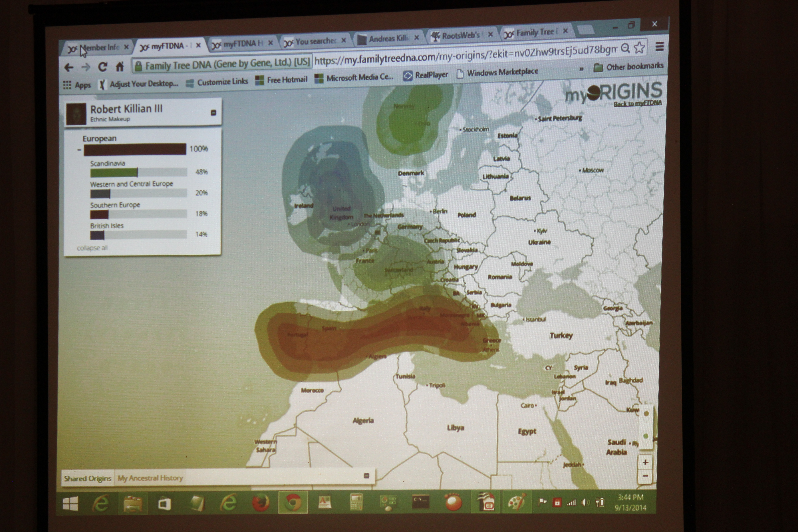
Task: Bookmark this page with the star icon
Action: point(639,48)
